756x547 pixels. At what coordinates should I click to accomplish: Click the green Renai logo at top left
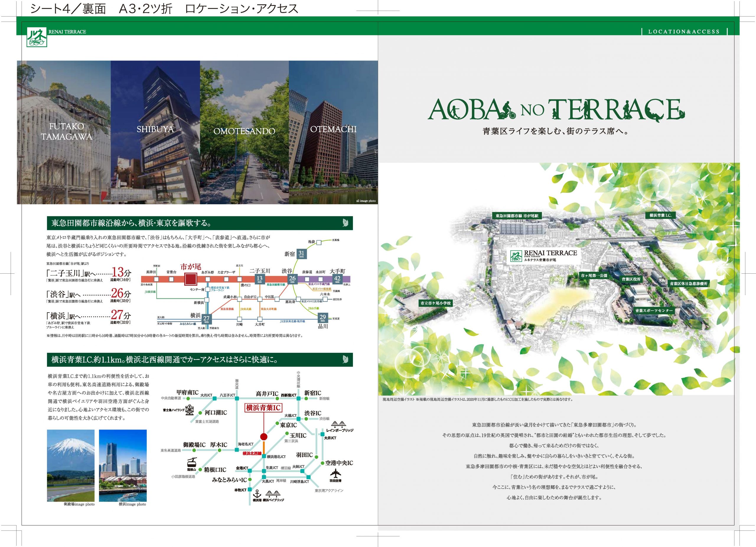(x=37, y=37)
